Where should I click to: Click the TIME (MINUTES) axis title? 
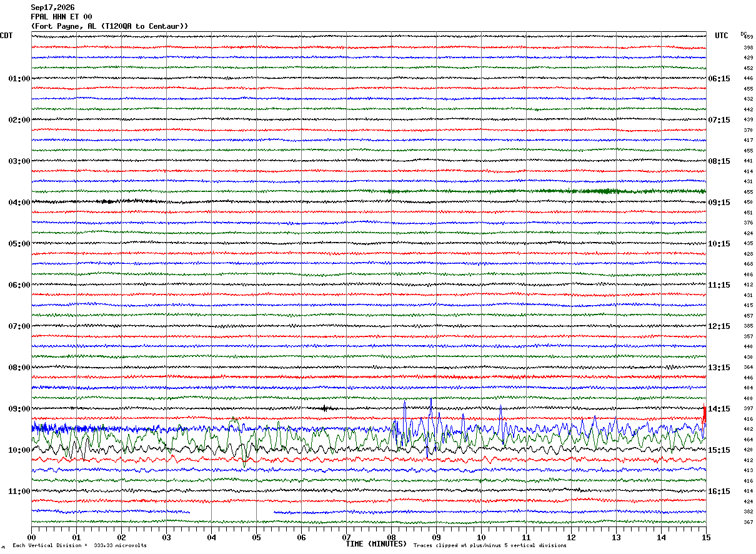pyautogui.click(x=376, y=544)
